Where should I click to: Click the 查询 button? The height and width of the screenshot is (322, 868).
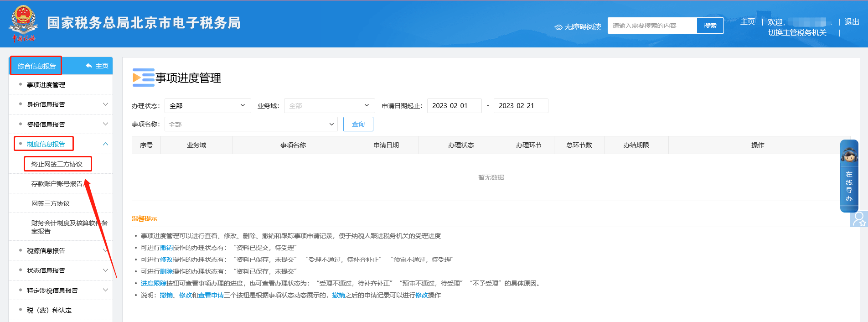pyautogui.click(x=358, y=124)
